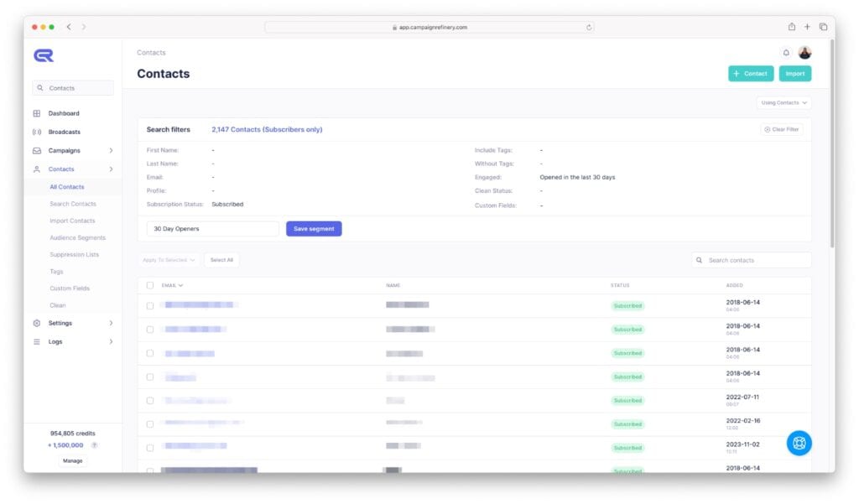Click the Added column header
The width and height of the screenshot is (859, 504).
coord(735,285)
